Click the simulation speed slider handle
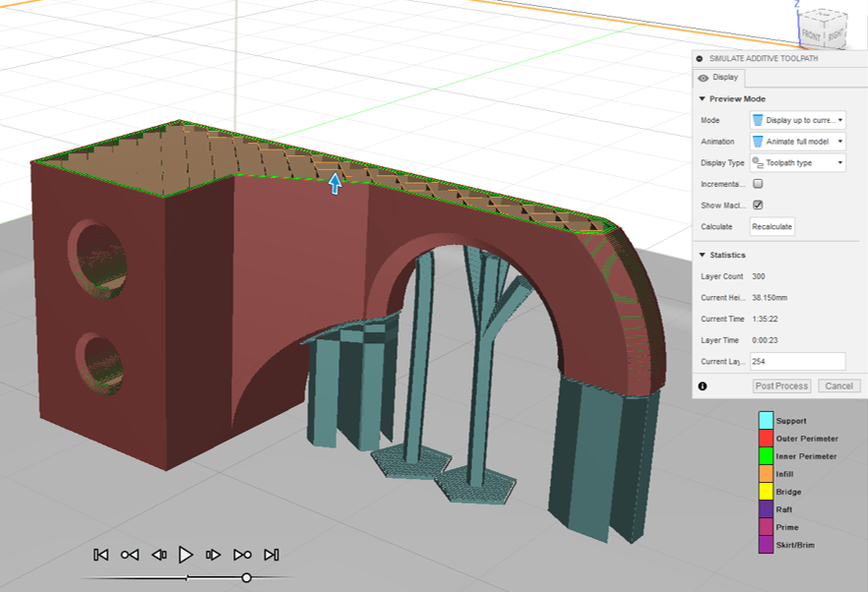 [246, 578]
